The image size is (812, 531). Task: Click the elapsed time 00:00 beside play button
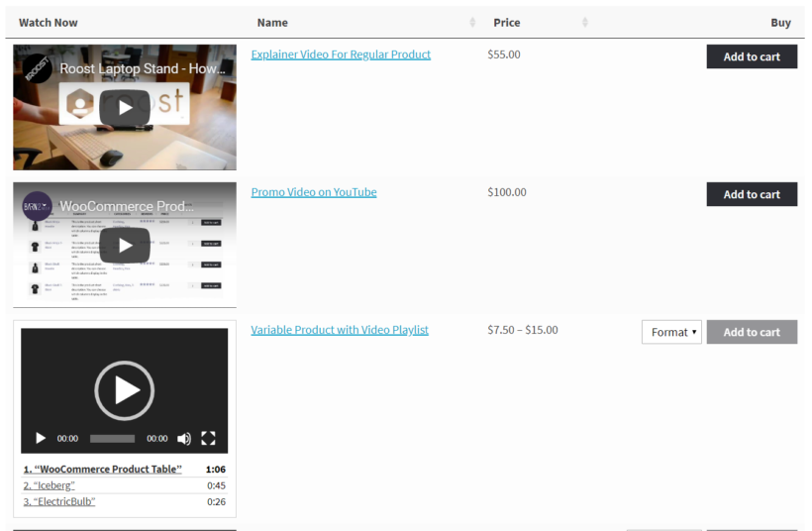tap(67, 439)
